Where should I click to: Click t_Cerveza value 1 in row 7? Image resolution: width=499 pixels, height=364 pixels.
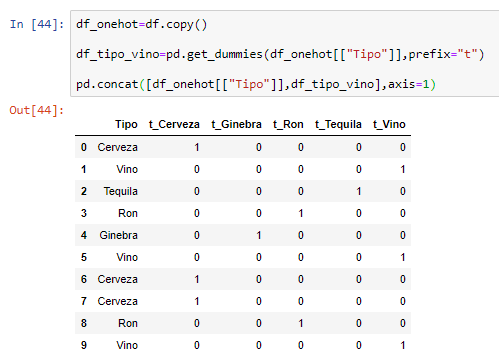click(x=197, y=301)
